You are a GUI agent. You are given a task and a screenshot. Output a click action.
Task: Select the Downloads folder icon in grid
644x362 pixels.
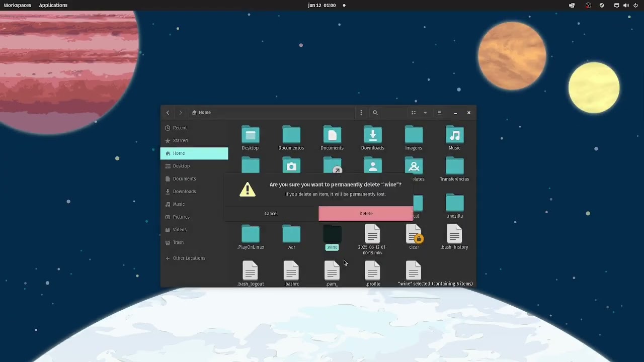(373, 135)
